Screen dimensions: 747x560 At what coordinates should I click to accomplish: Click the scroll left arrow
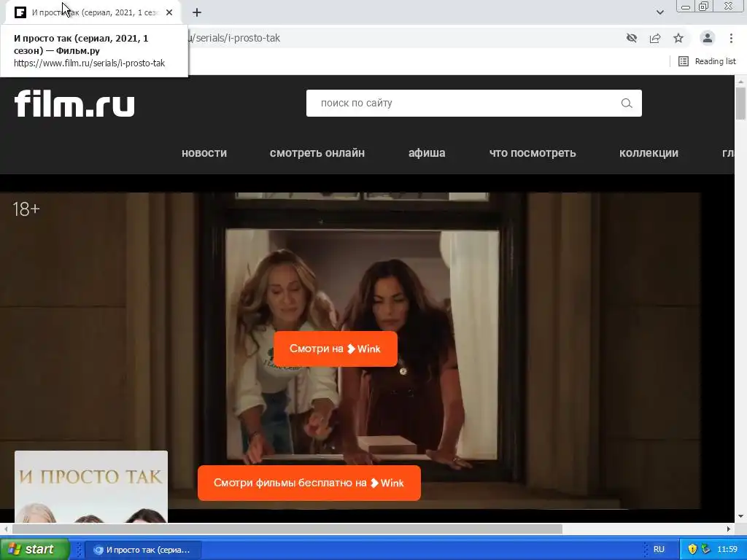click(x=6, y=529)
